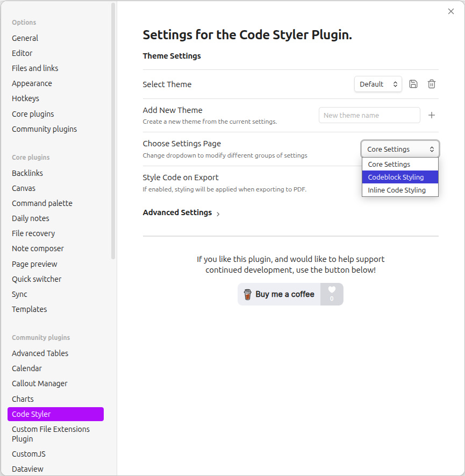Click the delete theme trash icon
The width and height of the screenshot is (465, 476).
(431, 84)
